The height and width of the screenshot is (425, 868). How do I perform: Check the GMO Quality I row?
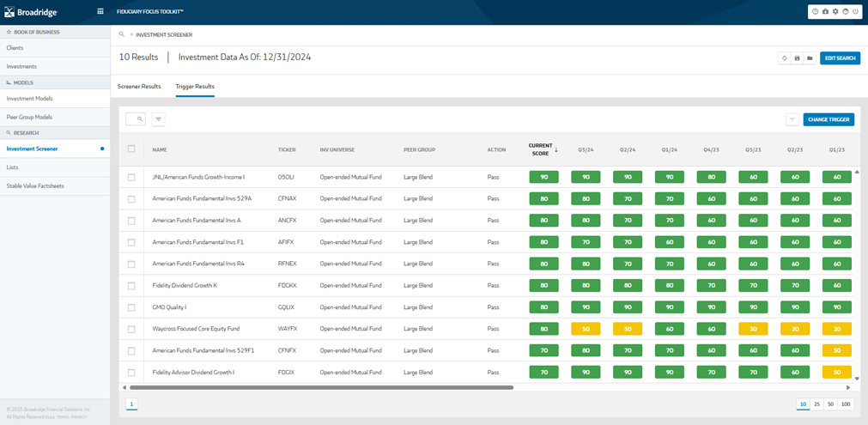(x=131, y=307)
